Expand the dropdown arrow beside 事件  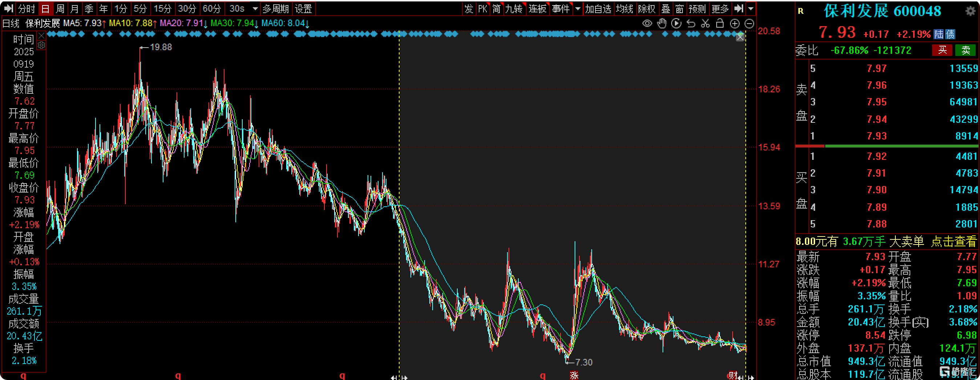click(578, 9)
